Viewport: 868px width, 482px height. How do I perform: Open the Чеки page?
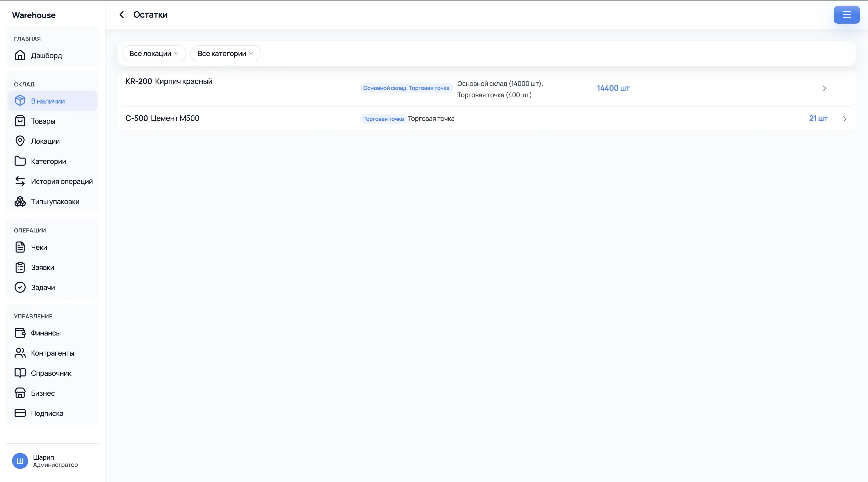click(52, 247)
